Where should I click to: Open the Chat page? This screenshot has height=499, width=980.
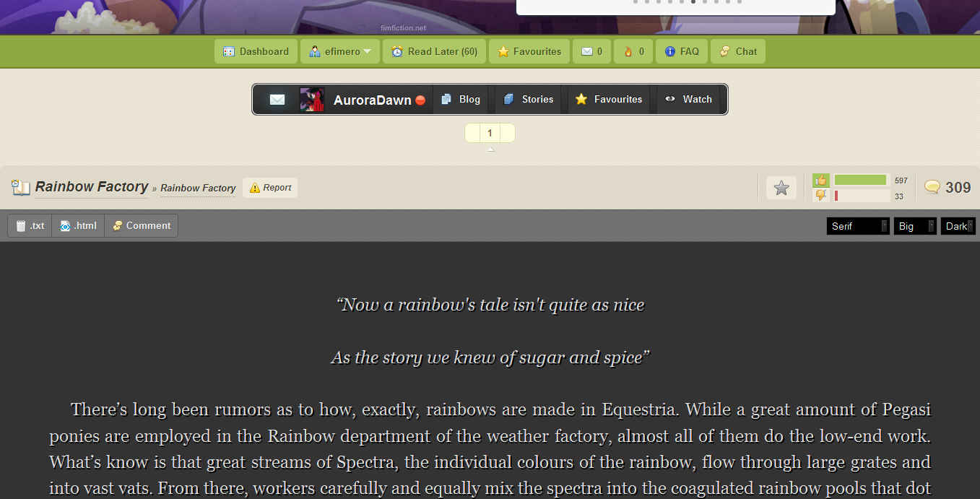[x=738, y=51]
